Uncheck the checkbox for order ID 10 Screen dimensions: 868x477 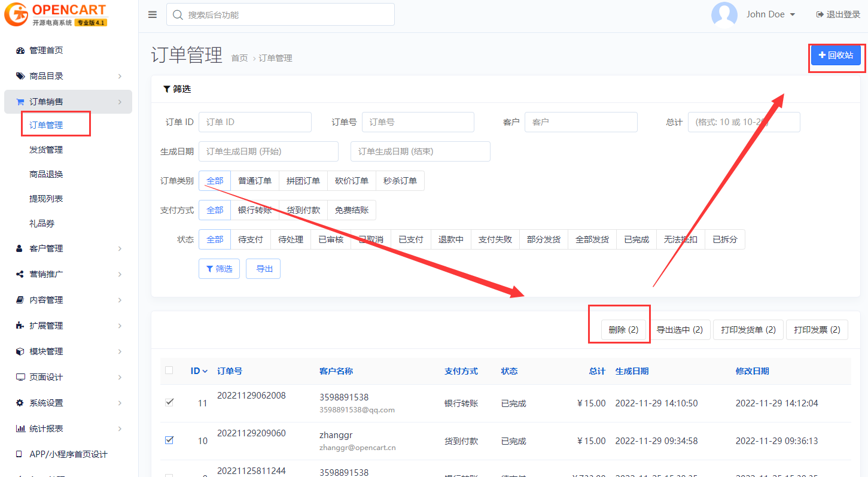click(169, 440)
